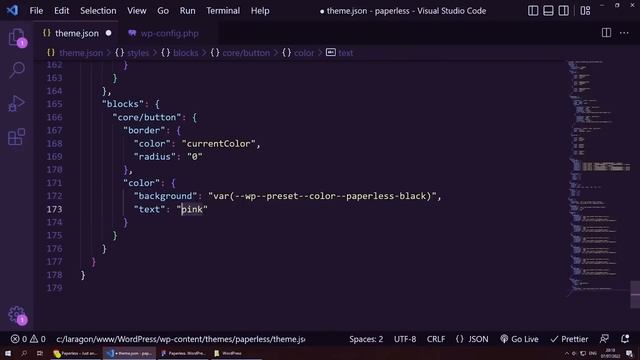The image size is (640, 360).
Task: Switch to VS Code taskbar button
Action: click(x=130, y=353)
